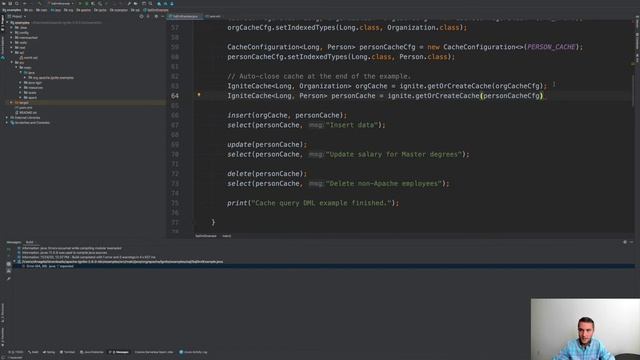Click the lightbulb icon in gutter at line 64
640x360 pixels.
[199, 94]
